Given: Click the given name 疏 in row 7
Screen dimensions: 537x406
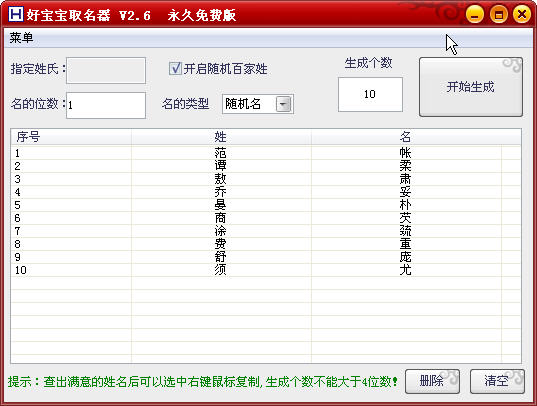Looking at the screenshot, I should tap(405, 231).
